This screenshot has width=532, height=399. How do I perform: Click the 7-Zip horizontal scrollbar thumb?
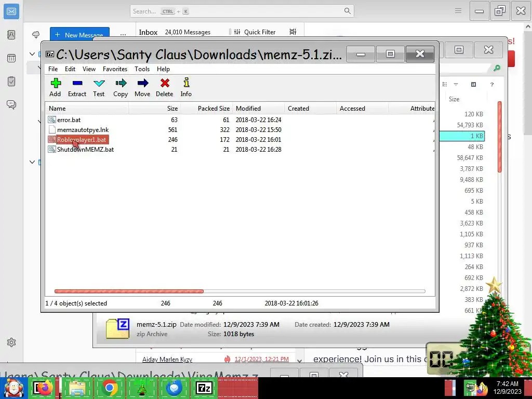point(129,291)
